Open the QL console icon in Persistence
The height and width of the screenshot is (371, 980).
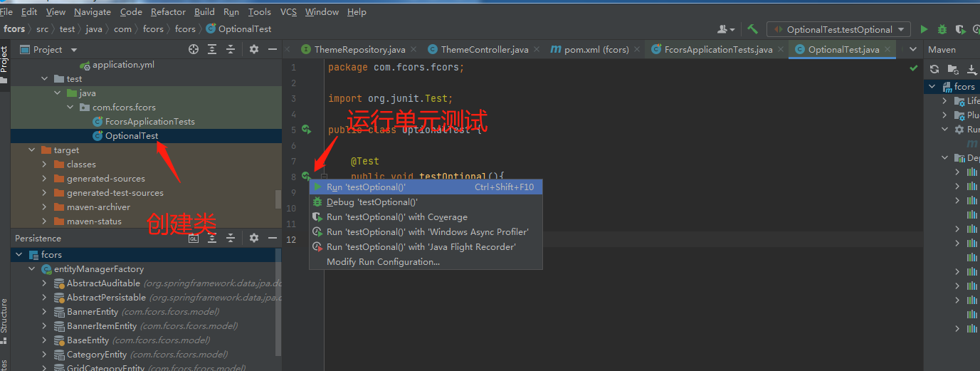coord(194,239)
